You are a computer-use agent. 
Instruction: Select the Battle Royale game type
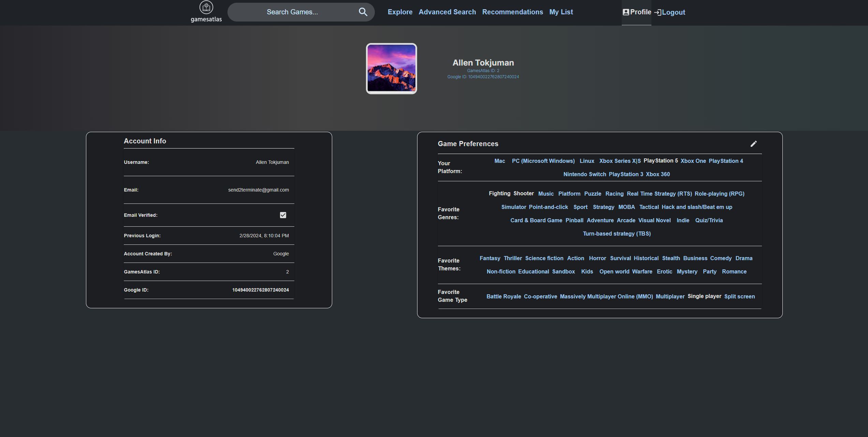coord(503,297)
